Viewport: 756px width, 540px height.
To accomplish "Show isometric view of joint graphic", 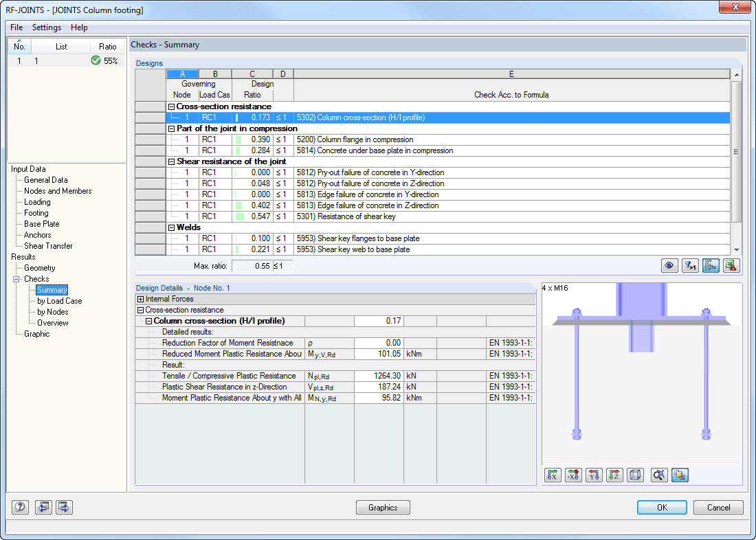I will 636,475.
